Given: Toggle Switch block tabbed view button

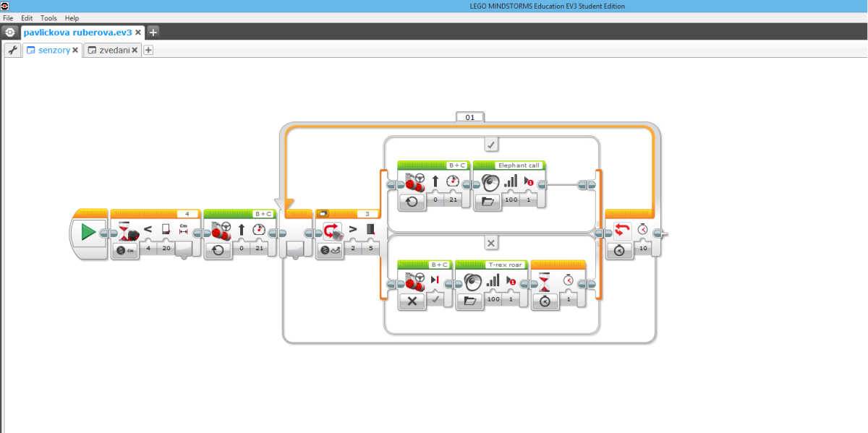Looking at the screenshot, I should tap(323, 214).
